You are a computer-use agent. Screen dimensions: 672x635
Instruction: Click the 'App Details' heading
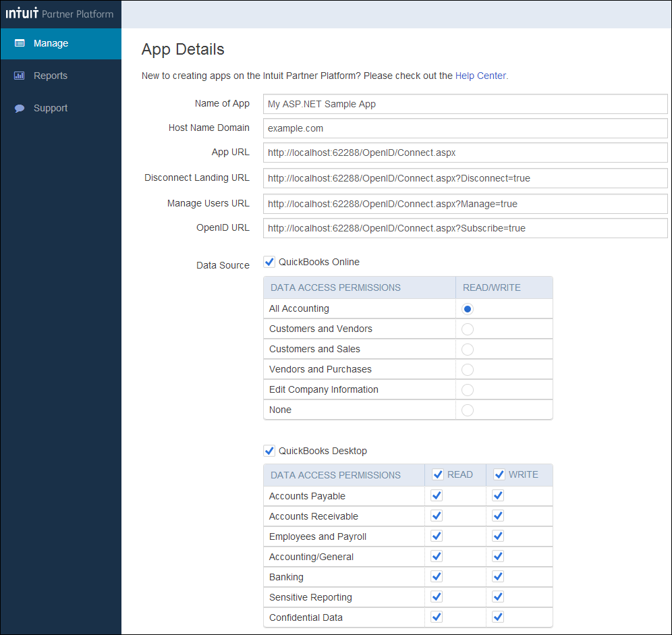[x=183, y=50]
